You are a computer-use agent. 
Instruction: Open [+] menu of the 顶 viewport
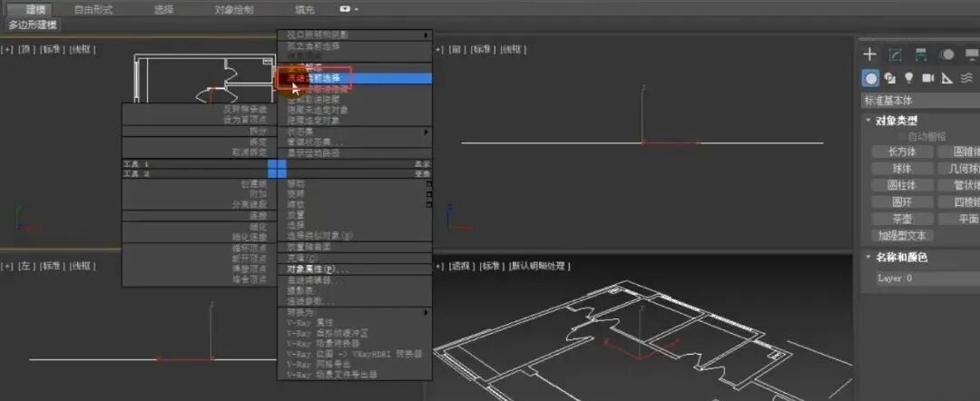click(x=7, y=49)
